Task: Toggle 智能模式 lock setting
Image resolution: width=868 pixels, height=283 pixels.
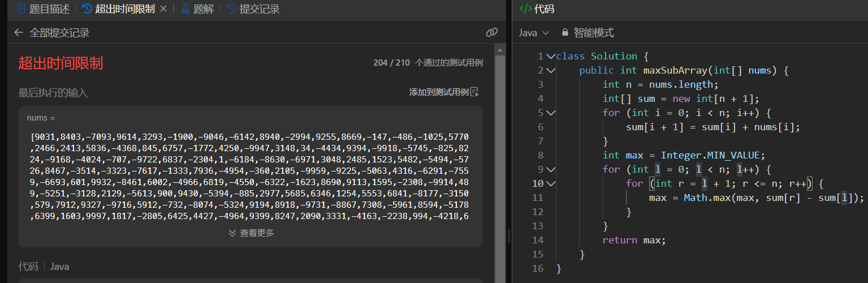Action: tap(588, 33)
